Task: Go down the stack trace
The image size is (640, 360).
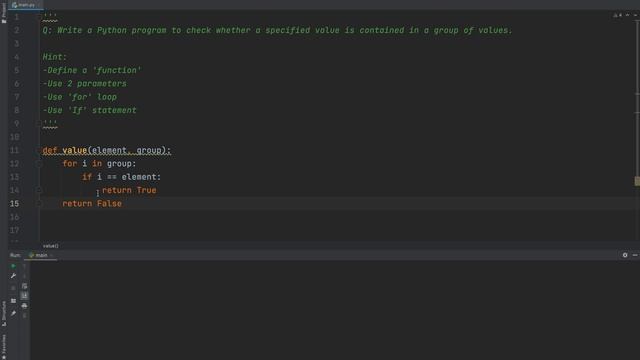Action: [24, 276]
